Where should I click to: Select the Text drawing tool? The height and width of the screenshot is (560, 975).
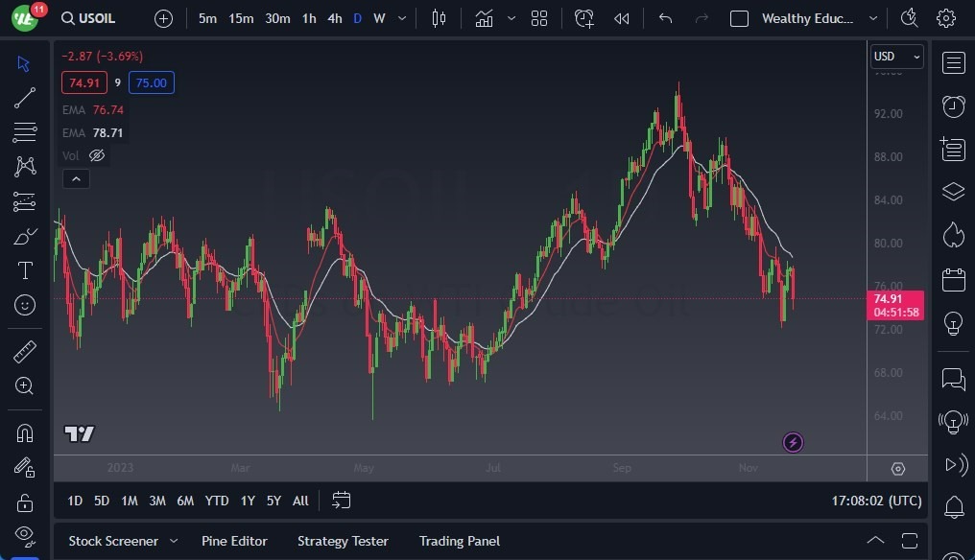(x=24, y=270)
